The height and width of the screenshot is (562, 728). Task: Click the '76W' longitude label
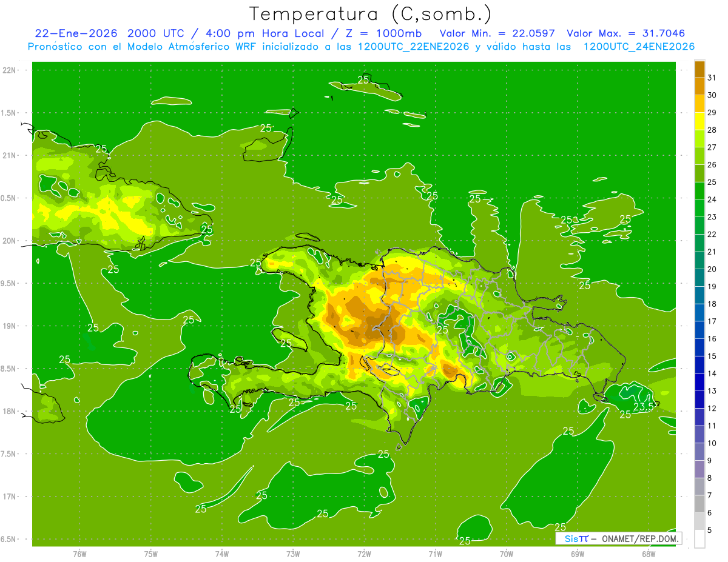click(79, 554)
